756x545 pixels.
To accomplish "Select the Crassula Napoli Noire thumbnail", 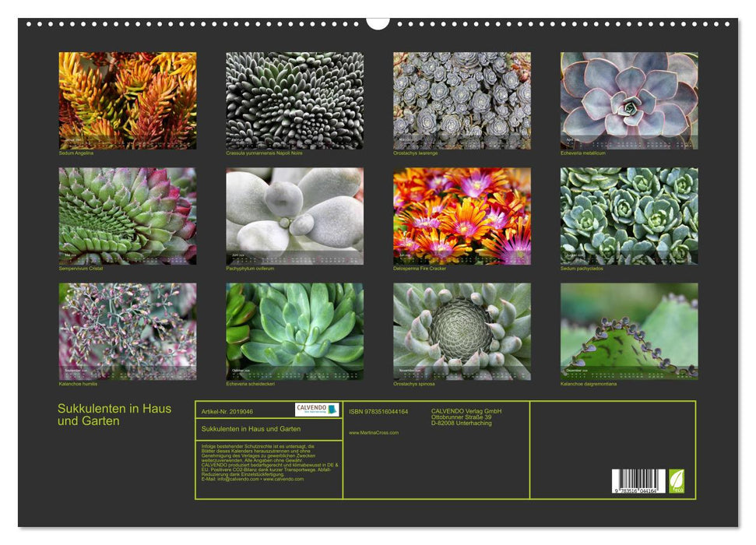I will click(x=294, y=100).
